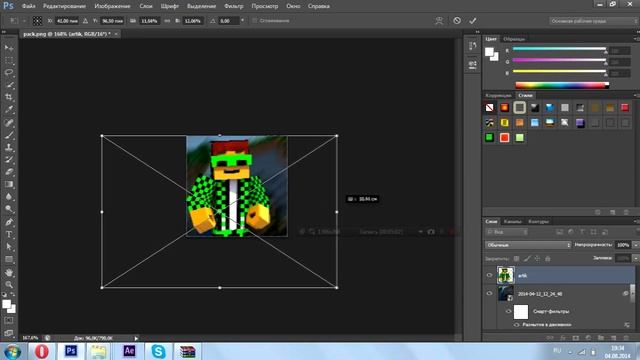
Task: Click the artik layer thumbnail
Action: coord(505,275)
